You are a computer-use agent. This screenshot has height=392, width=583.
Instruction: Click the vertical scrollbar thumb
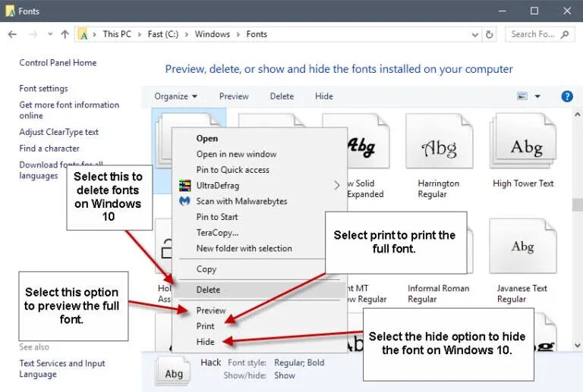(x=578, y=205)
